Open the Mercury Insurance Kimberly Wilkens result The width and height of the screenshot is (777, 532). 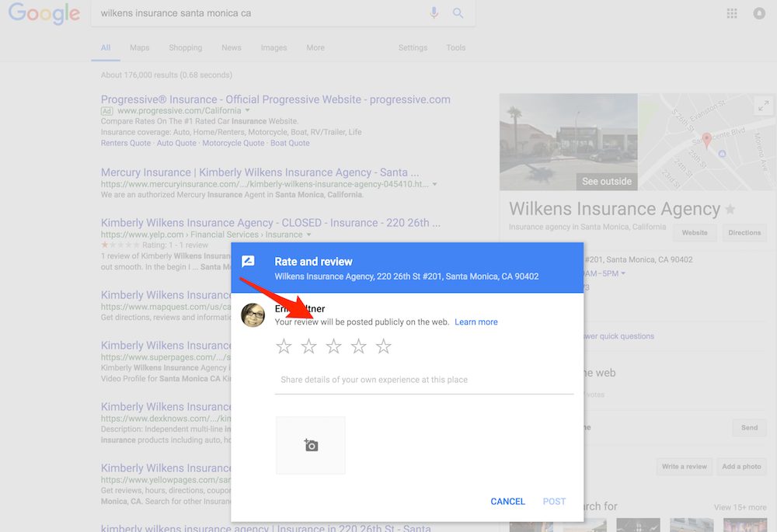point(260,172)
